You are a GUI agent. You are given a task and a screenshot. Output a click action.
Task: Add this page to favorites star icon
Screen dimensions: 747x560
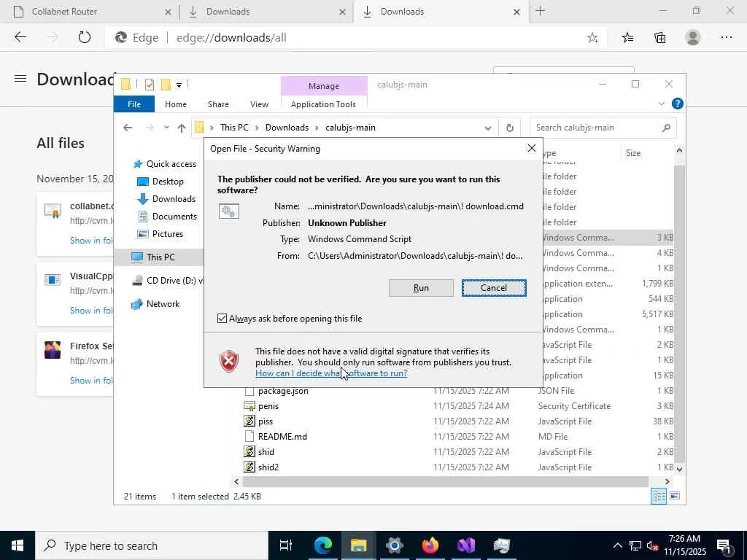(x=592, y=38)
